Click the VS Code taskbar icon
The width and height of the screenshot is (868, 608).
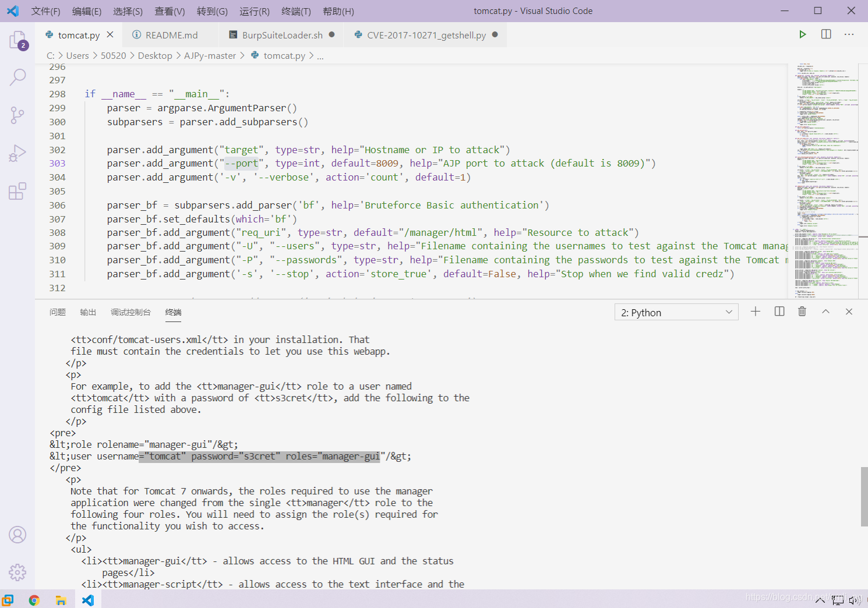point(88,600)
